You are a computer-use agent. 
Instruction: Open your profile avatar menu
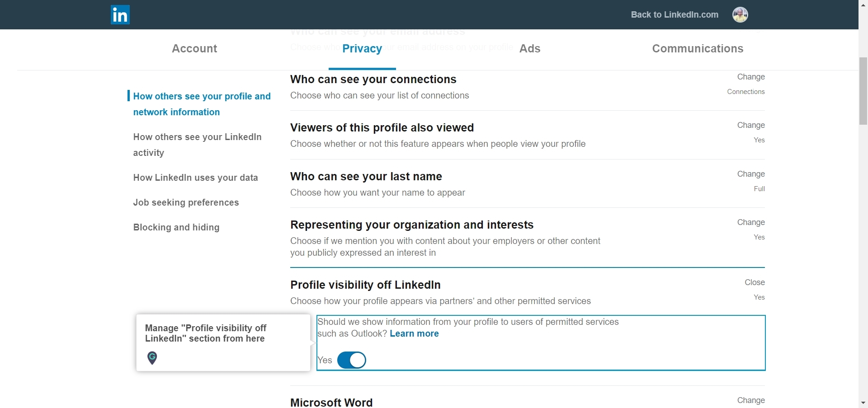click(740, 14)
